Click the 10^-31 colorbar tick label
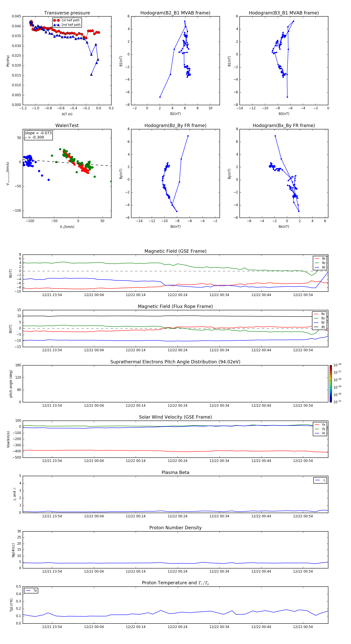This screenshot has width=351, height=644. pos(337,402)
